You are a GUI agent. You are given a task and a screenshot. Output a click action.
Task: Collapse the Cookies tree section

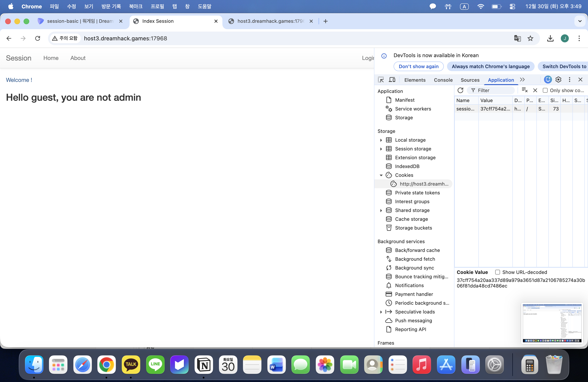(x=381, y=175)
